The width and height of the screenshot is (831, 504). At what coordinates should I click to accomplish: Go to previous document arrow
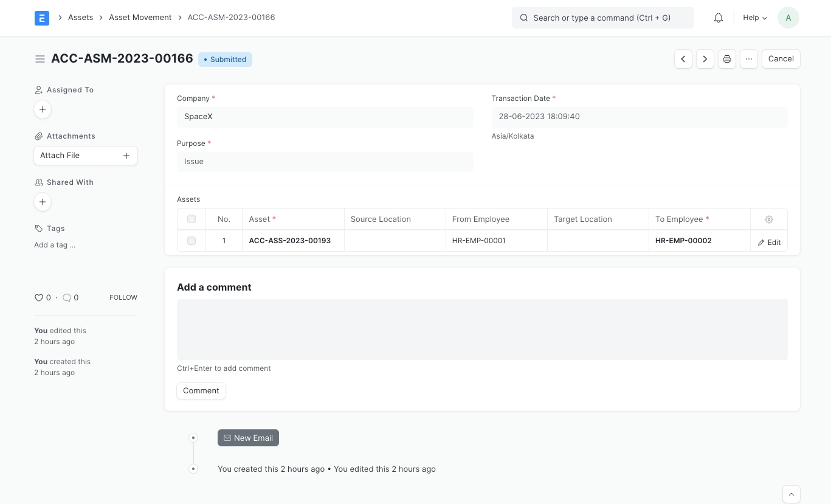(x=683, y=59)
